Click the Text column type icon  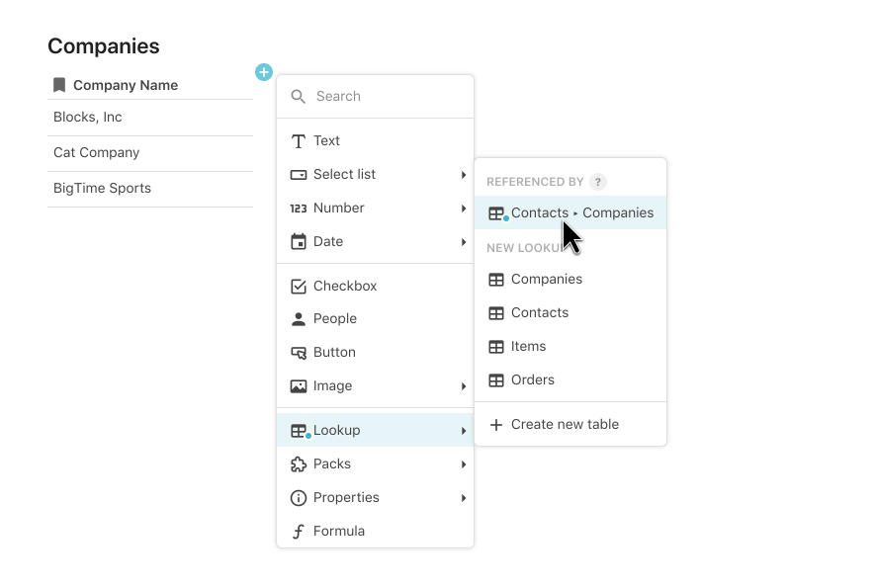(x=299, y=141)
